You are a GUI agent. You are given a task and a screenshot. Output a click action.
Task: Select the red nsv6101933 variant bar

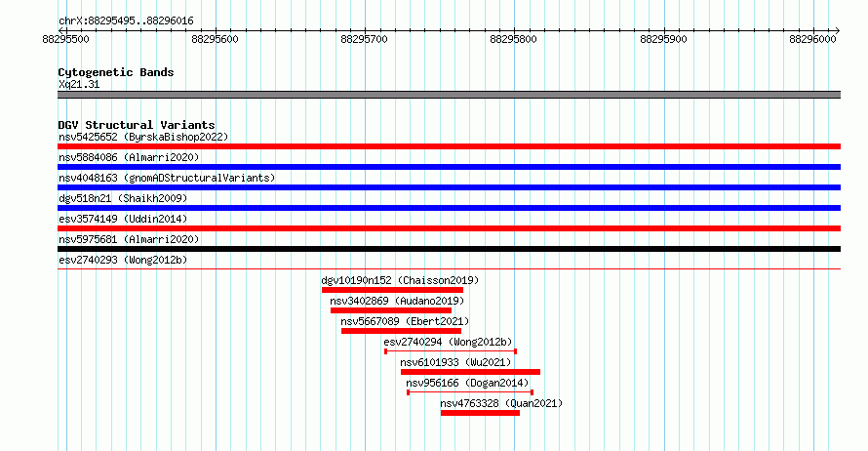[470, 372]
